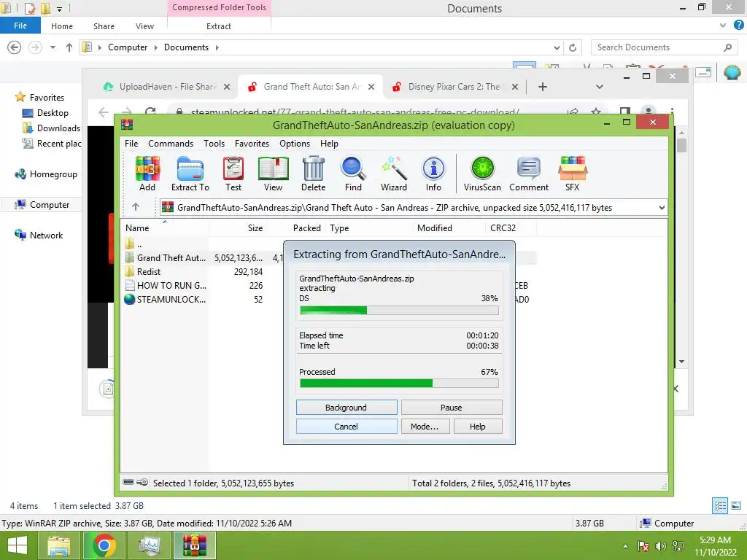Click the Add icon in WinRAR toolbar
747x560 pixels.
tap(147, 174)
